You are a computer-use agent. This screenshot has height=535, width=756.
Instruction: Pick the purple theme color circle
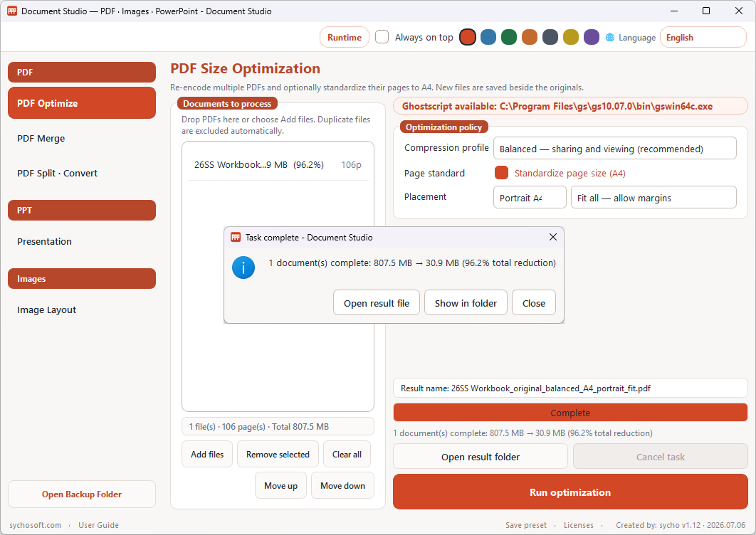click(x=591, y=37)
